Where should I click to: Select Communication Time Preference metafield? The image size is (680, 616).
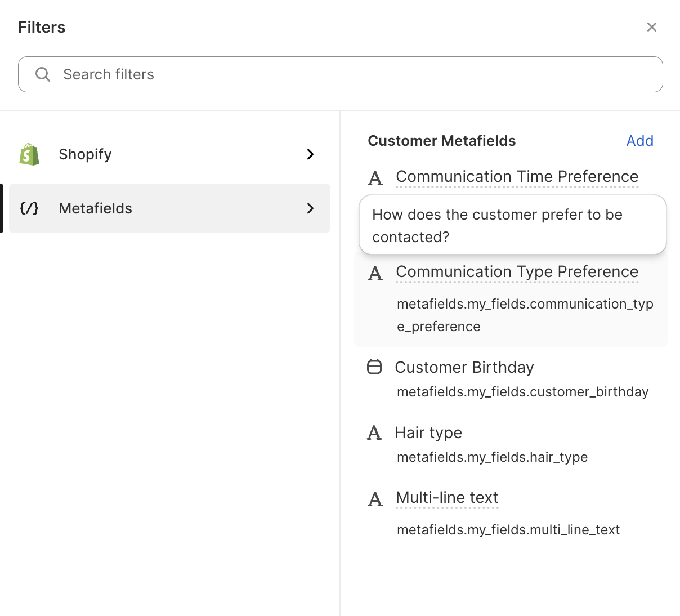[x=517, y=177]
